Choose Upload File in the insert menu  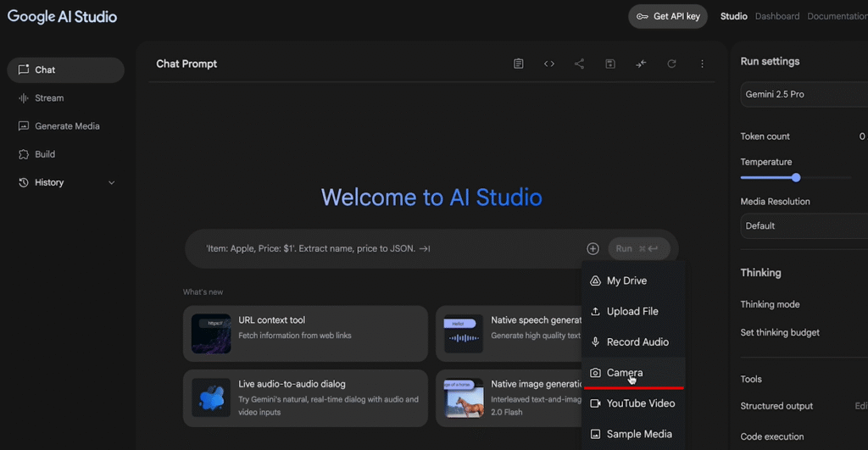click(634, 312)
